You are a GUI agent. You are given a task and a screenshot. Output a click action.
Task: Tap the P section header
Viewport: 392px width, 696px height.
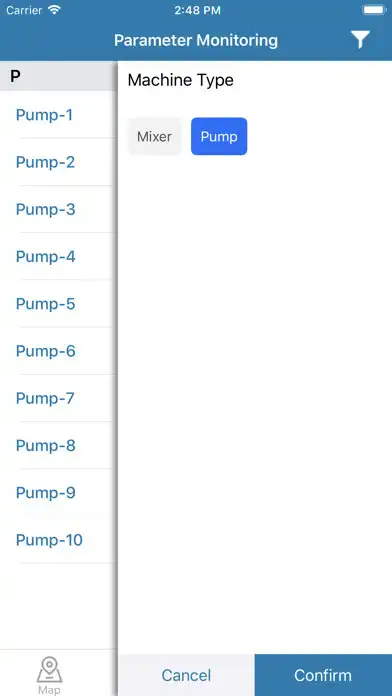[x=59, y=76]
